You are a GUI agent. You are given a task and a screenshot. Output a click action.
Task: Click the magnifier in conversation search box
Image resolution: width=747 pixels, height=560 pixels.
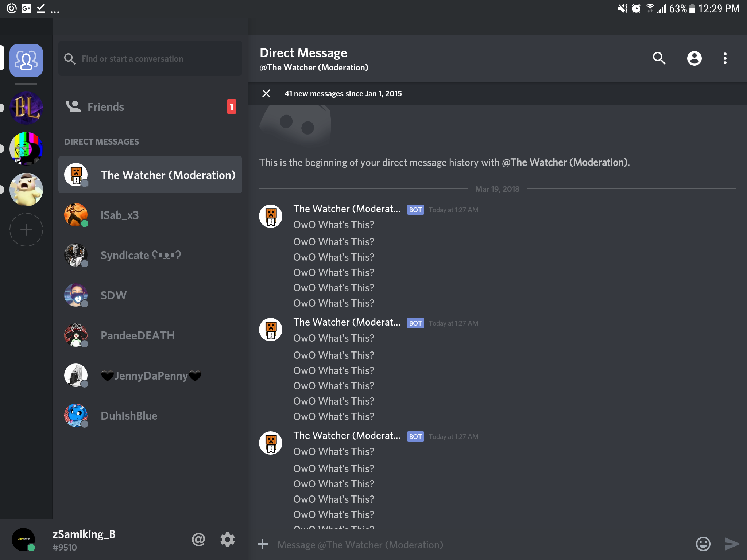tap(70, 59)
